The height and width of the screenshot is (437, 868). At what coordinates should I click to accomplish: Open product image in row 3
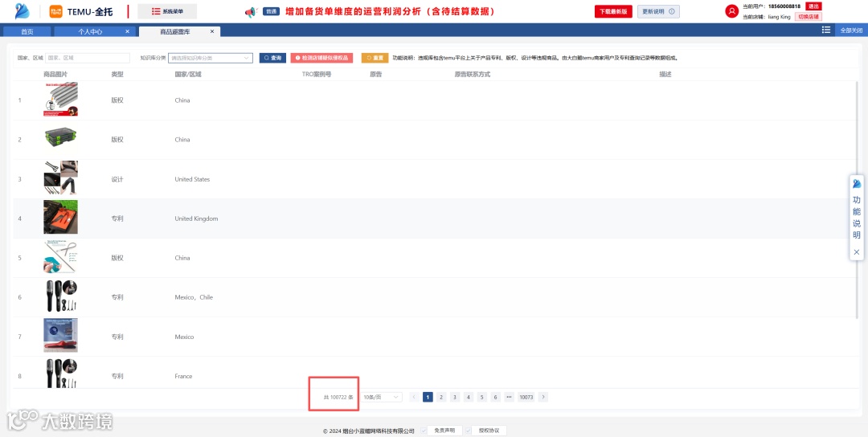pos(61,178)
